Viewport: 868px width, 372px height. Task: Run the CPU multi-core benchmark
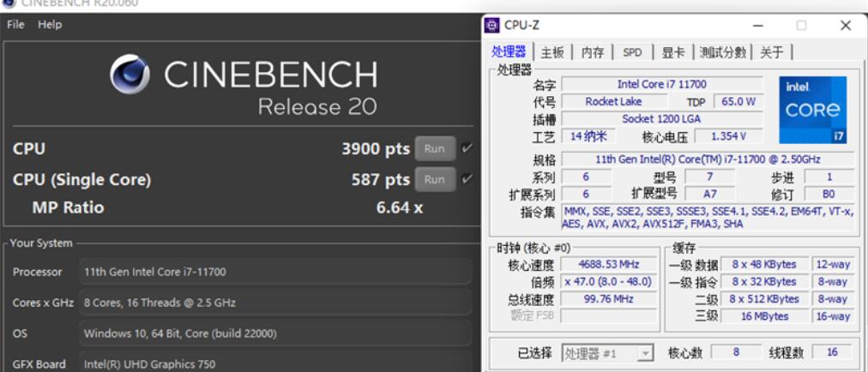pos(435,148)
